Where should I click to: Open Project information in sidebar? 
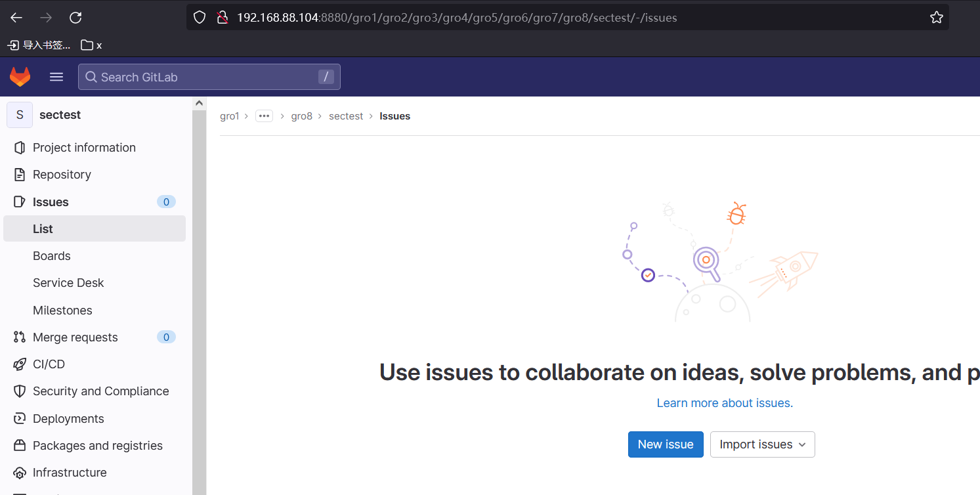click(x=95, y=148)
